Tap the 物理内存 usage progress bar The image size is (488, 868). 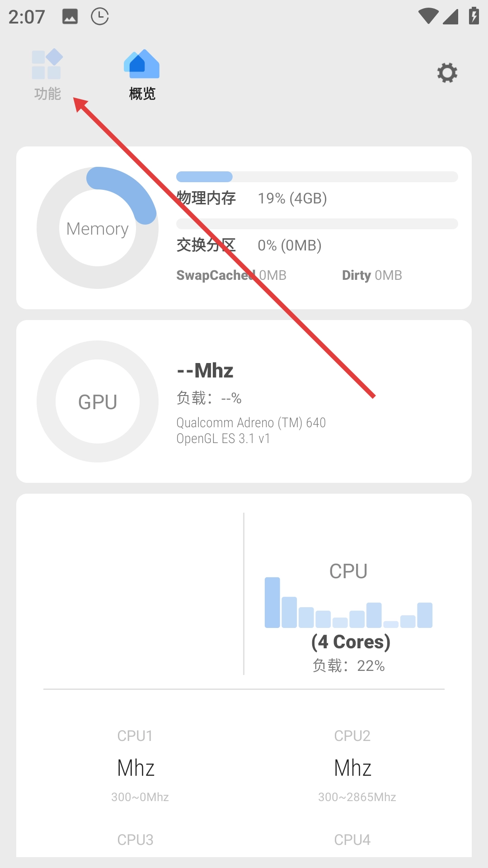pos(317,177)
